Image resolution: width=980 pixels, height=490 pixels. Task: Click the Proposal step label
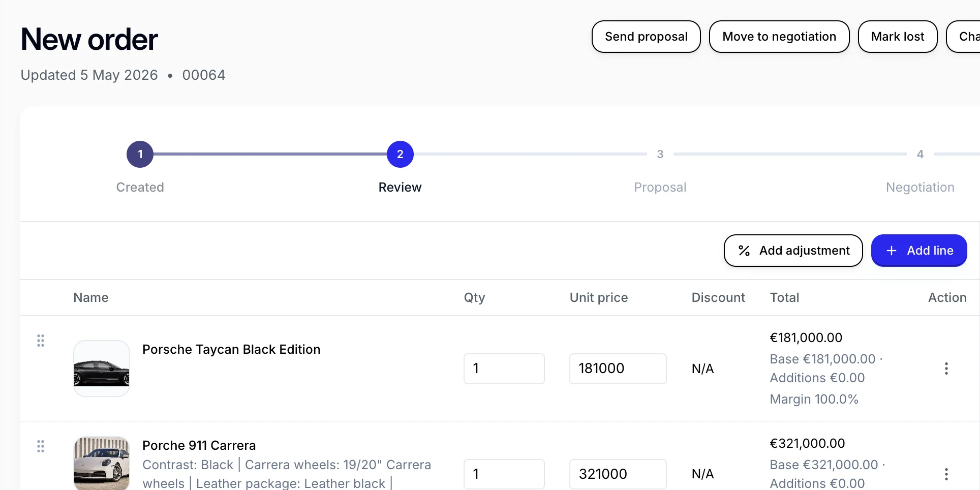point(660,188)
